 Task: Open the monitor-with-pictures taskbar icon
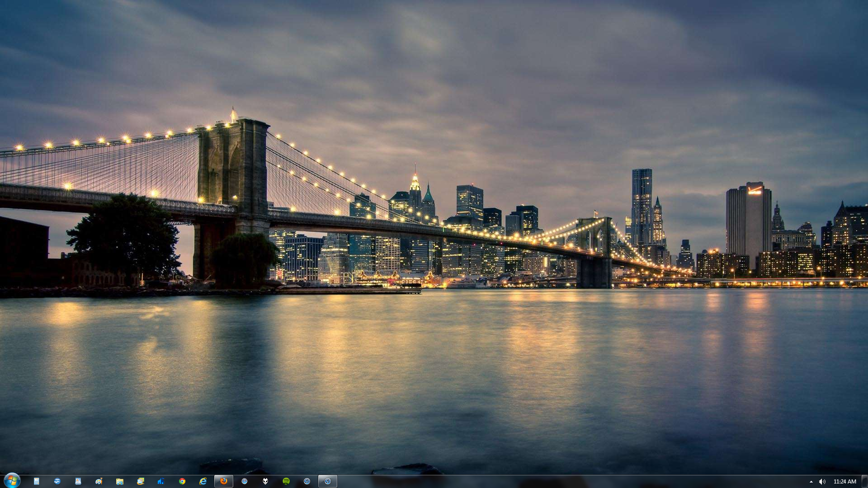pyautogui.click(x=141, y=481)
